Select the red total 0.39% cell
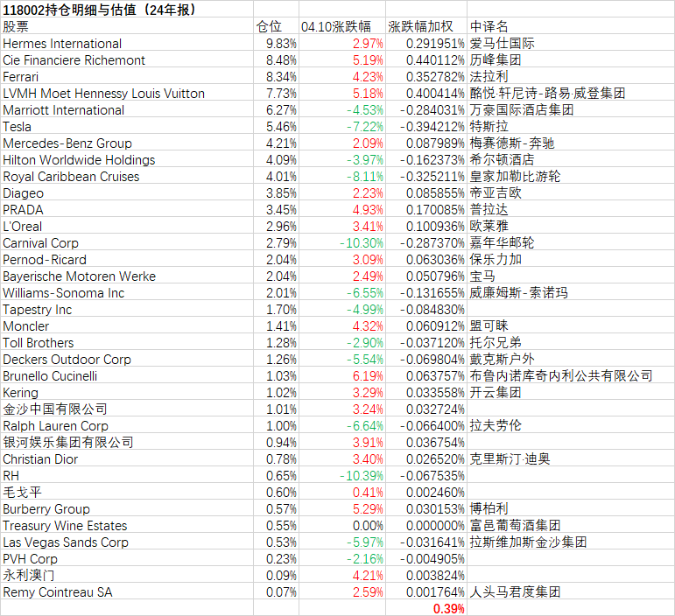 [x=425, y=608]
